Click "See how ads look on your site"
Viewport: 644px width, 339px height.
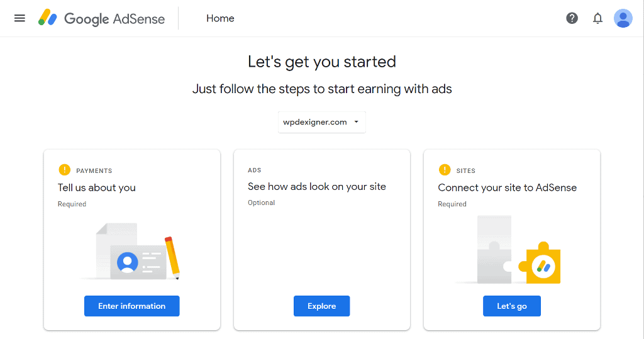317,187
